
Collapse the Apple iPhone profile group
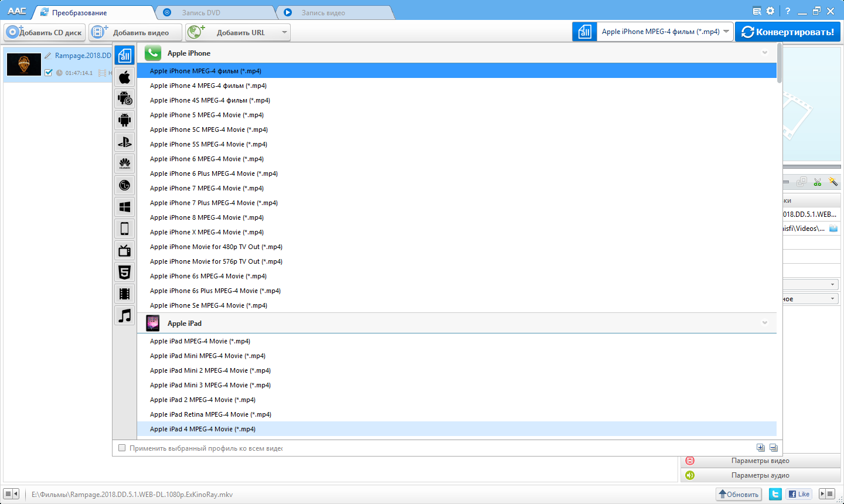point(764,53)
